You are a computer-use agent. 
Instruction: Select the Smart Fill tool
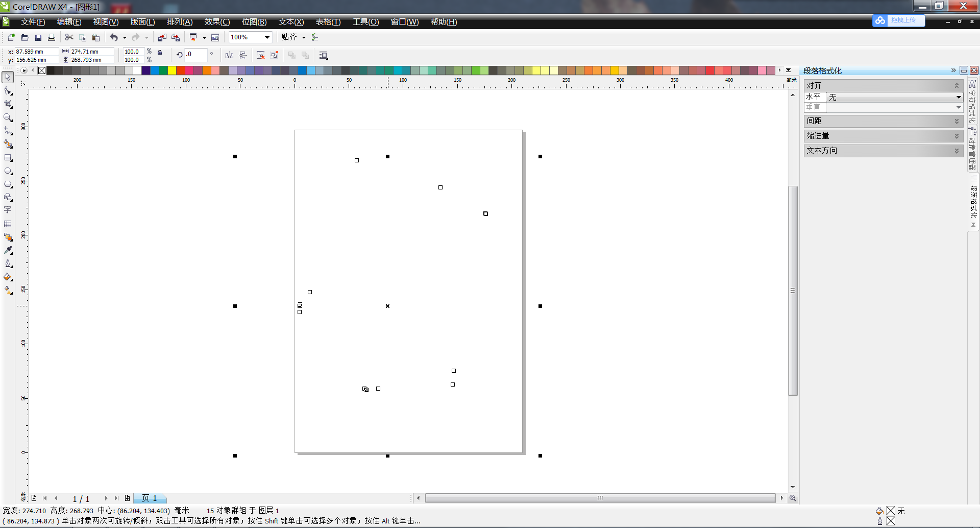click(8, 144)
